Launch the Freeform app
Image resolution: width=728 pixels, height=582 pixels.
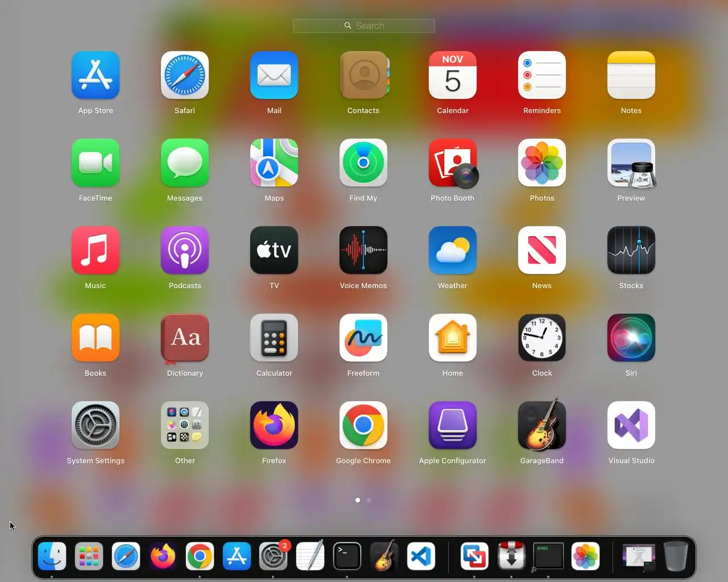363,338
